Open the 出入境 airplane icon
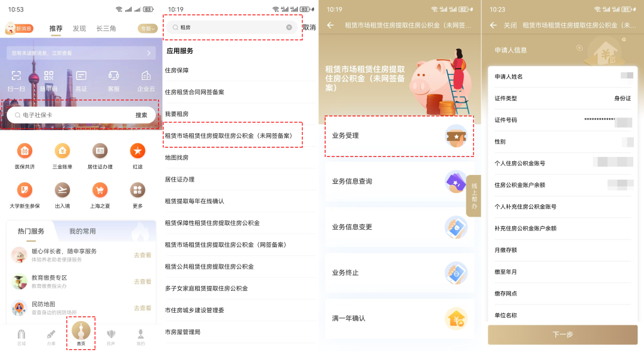Viewport: 644px width, 351px height. [62, 190]
